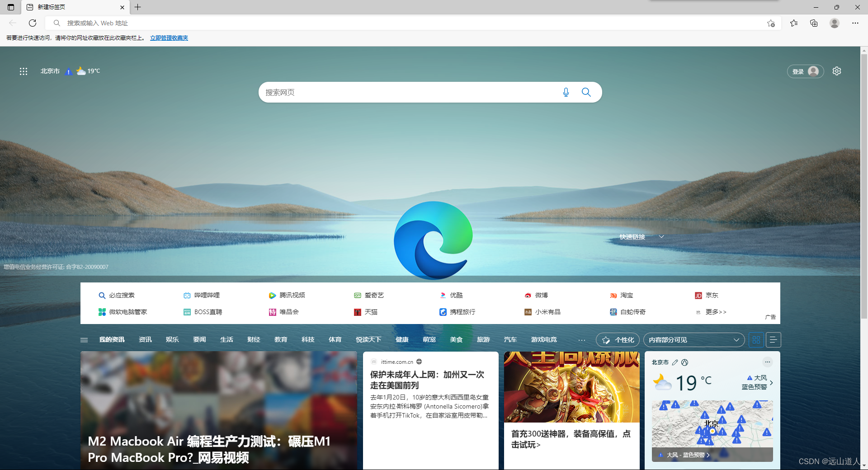
Task: Open the BOSS直聘 quick link
Action: click(203, 312)
